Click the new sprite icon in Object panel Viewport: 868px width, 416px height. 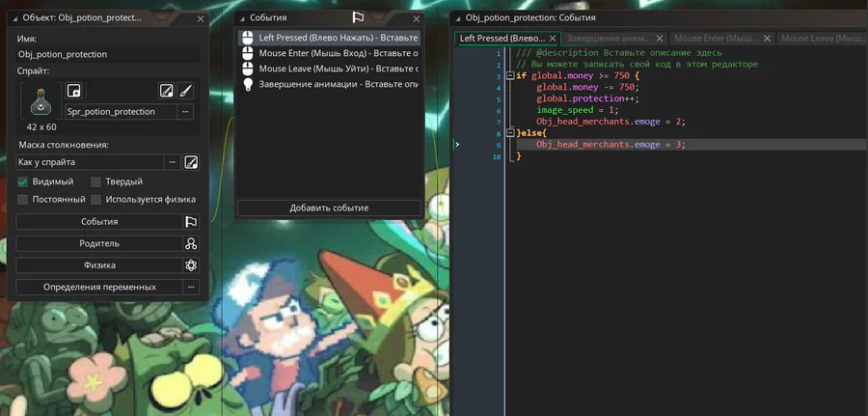pos(73,91)
